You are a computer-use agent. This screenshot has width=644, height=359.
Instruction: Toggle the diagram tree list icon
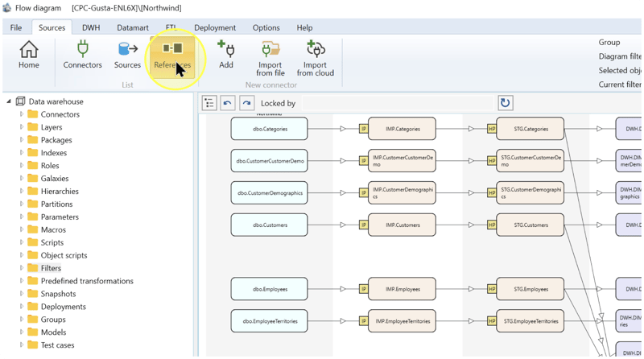click(209, 103)
